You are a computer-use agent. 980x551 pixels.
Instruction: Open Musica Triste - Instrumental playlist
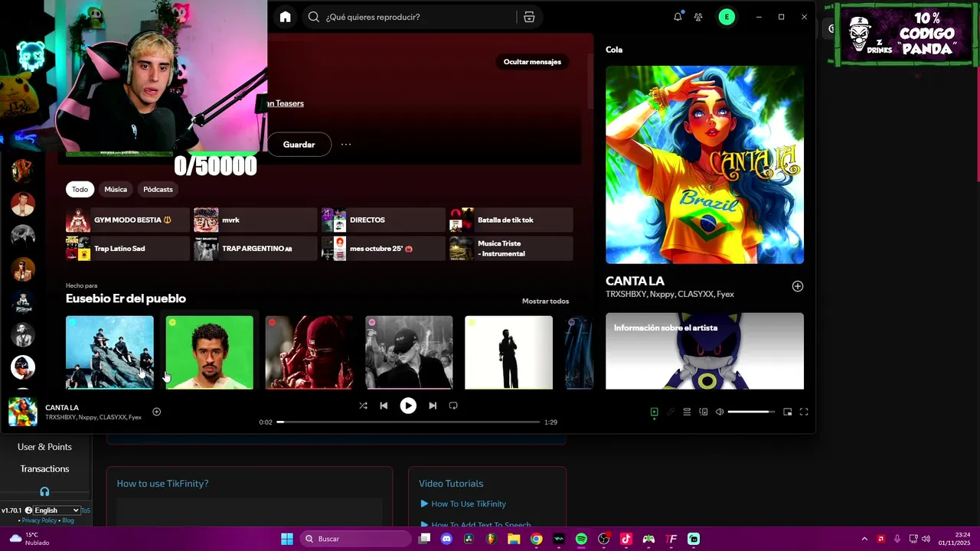tap(511, 248)
